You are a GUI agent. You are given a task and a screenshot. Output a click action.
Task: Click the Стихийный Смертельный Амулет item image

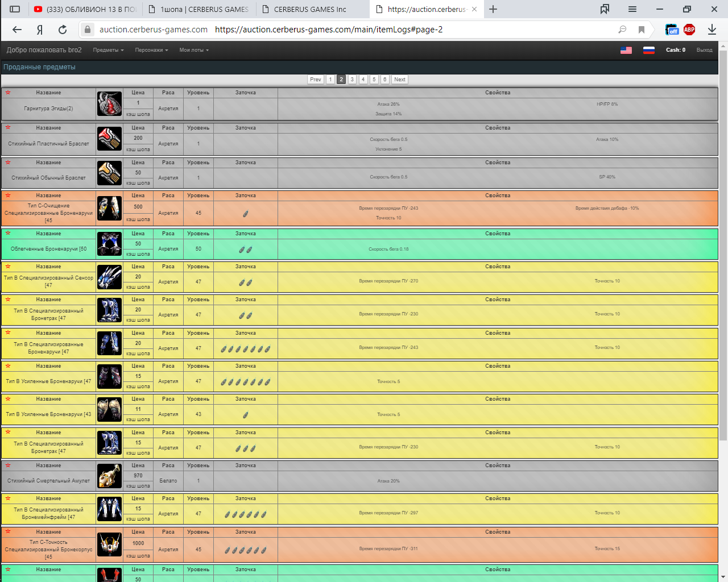point(109,476)
